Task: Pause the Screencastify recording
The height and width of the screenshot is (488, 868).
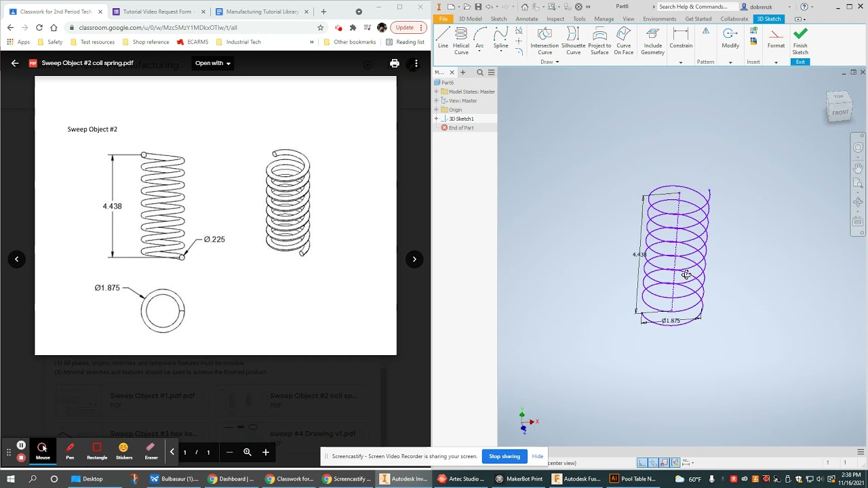Action: pyautogui.click(x=21, y=445)
